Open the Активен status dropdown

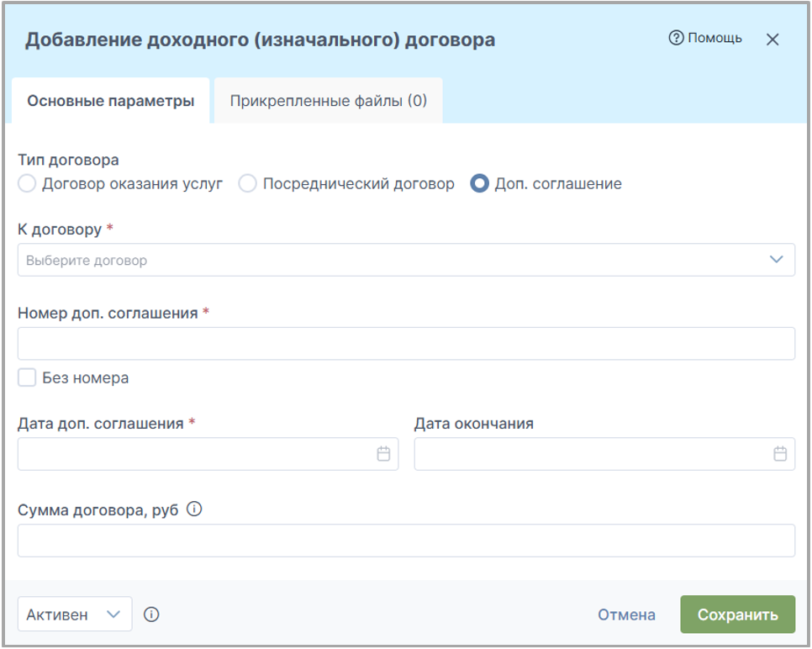coord(75,615)
